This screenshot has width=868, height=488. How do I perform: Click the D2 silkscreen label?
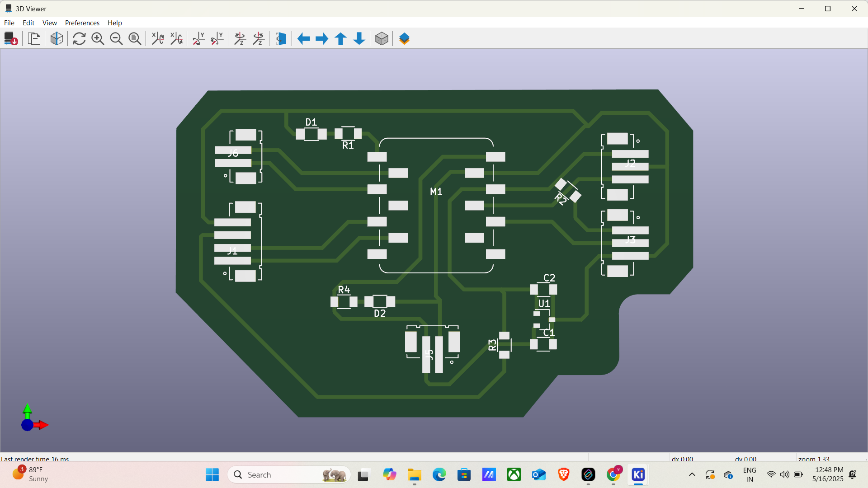click(380, 314)
